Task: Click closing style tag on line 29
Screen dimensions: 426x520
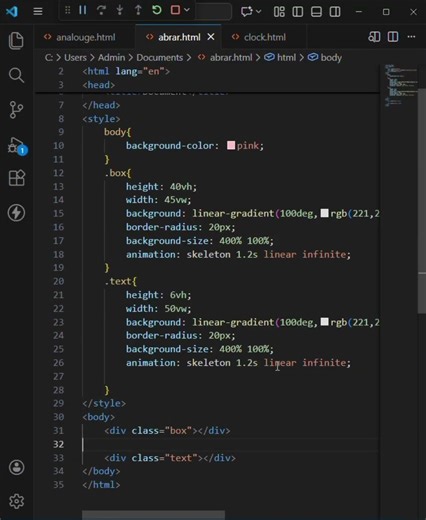Action: tap(104, 403)
